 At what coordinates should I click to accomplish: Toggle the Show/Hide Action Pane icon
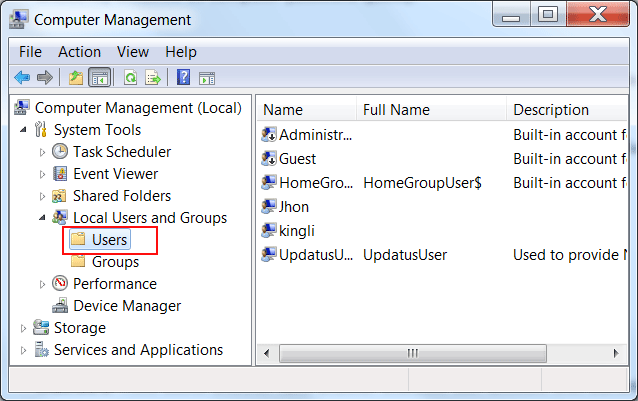click(207, 78)
